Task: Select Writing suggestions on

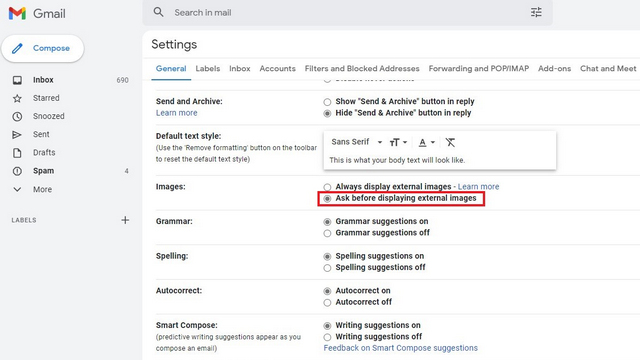Action: 327,326
